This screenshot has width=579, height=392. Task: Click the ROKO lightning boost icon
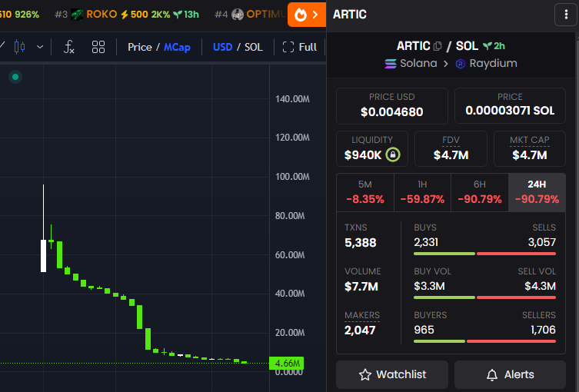point(125,15)
